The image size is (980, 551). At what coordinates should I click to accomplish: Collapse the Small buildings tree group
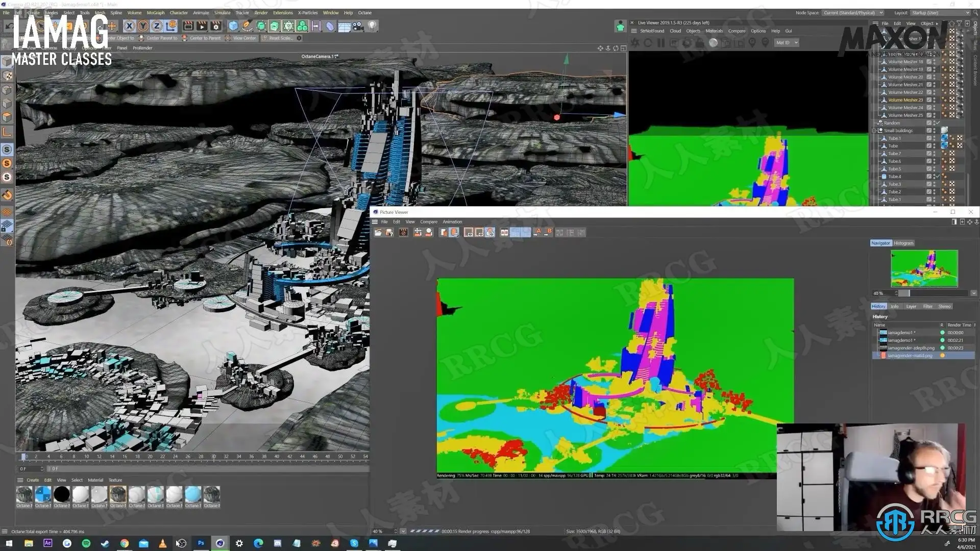(x=874, y=131)
